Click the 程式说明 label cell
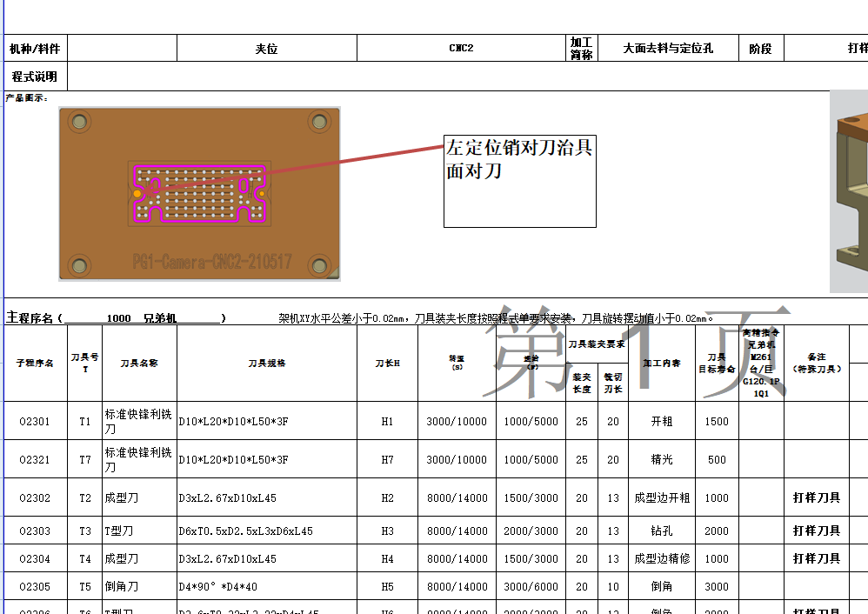The height and width of the screenshot is (614, 868). 36,76
